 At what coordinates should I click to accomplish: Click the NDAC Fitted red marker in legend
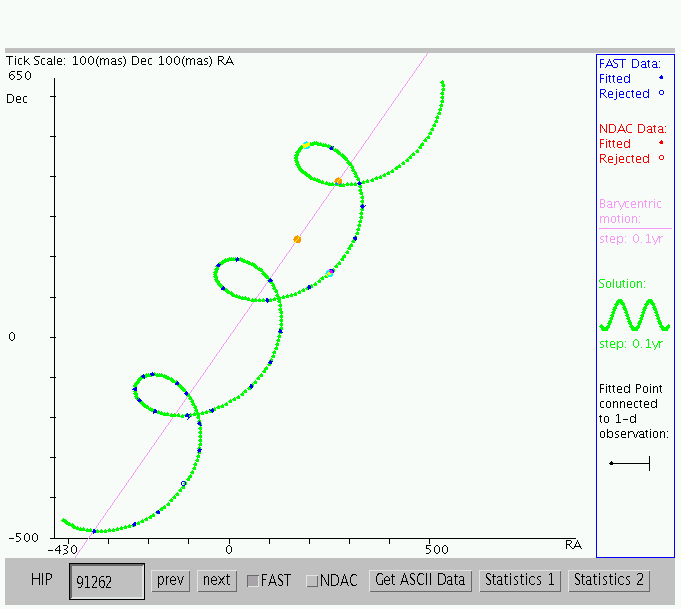661,143
